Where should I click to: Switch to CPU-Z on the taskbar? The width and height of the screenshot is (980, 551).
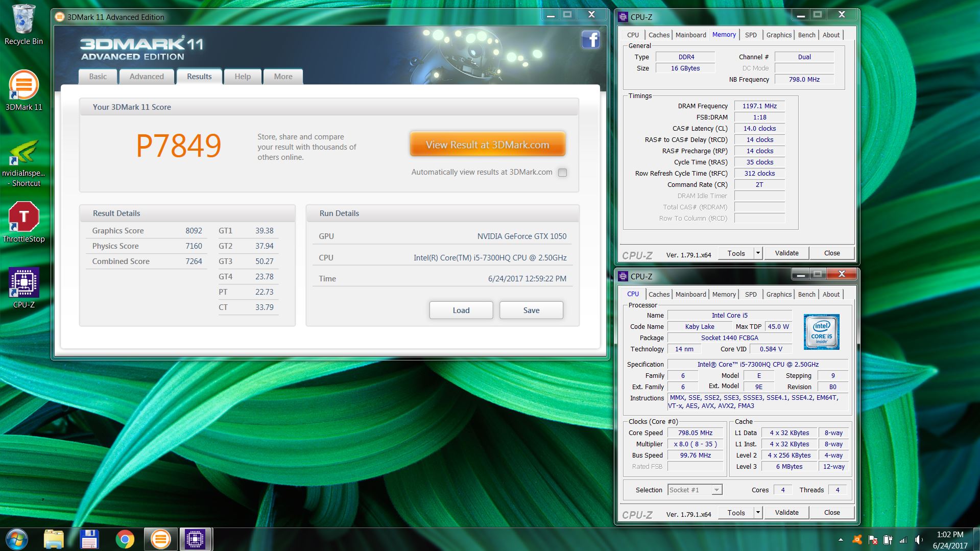point(196,539)
